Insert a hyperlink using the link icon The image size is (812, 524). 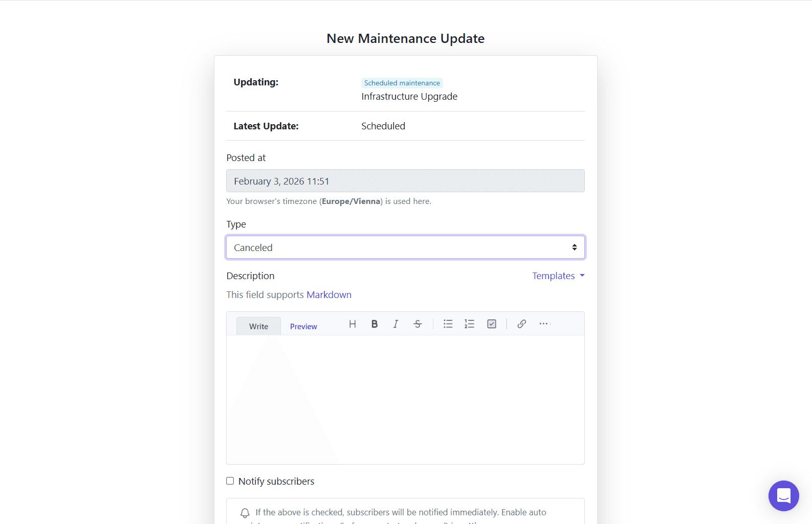pos(521,324)
